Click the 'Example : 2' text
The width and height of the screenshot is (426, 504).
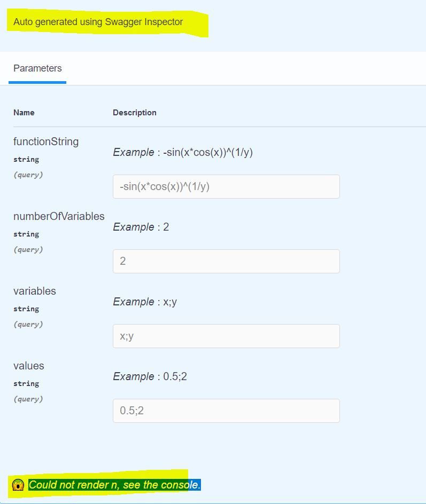click(141, 227)
